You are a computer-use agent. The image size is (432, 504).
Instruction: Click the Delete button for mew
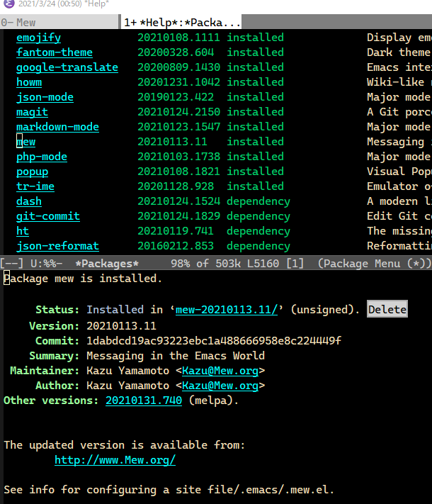coord(387,309)
